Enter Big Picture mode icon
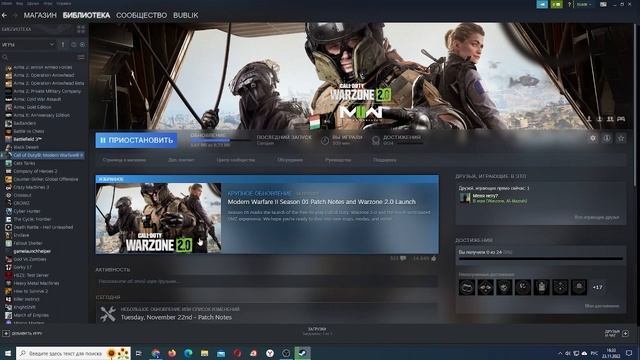 pos(603,4)
